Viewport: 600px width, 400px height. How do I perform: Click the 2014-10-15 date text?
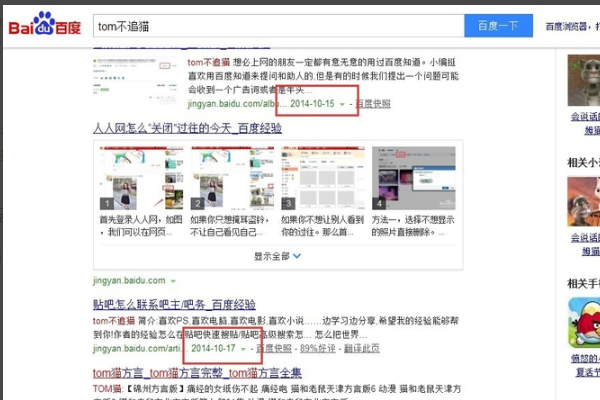[312, 104]
